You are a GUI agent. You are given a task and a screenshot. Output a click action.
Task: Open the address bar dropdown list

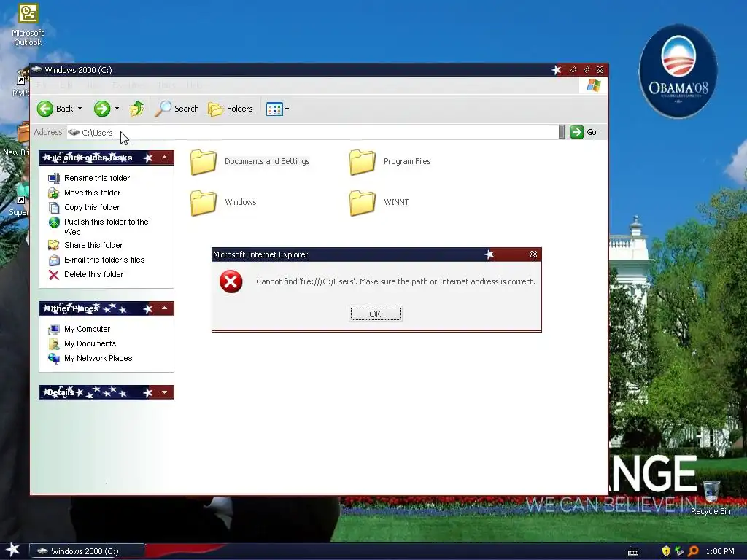pos(562,132)
